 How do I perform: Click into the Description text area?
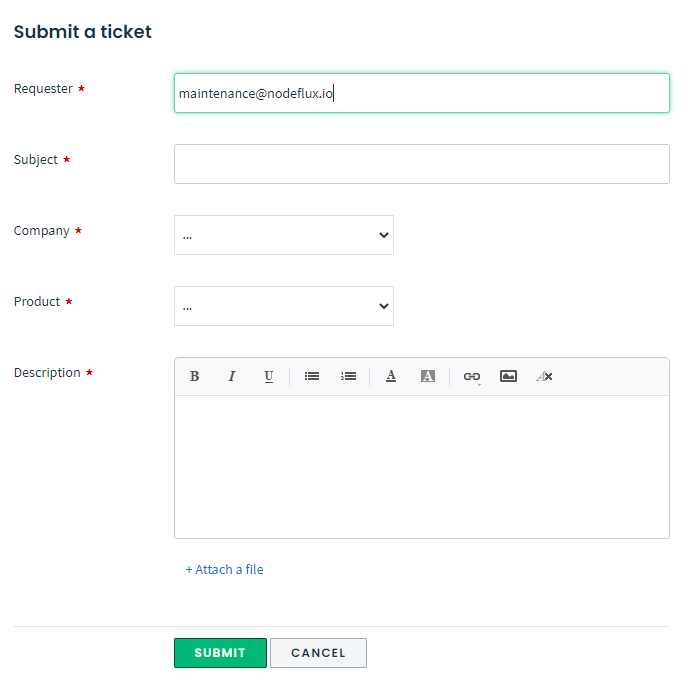click(421, 466)
